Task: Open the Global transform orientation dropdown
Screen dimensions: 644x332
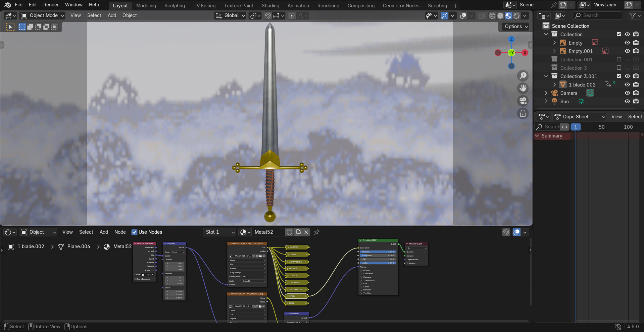Action: (x=230, y=15)
